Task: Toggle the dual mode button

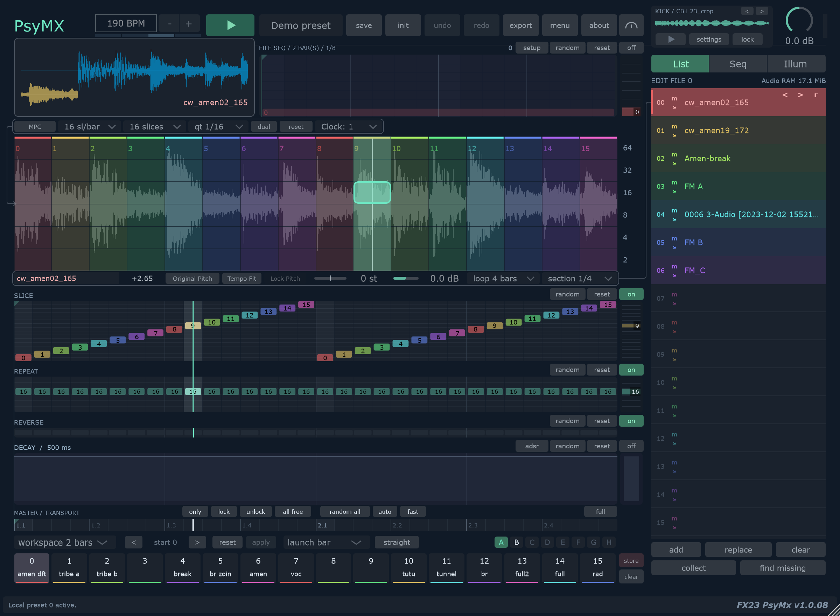Action: 264,127
